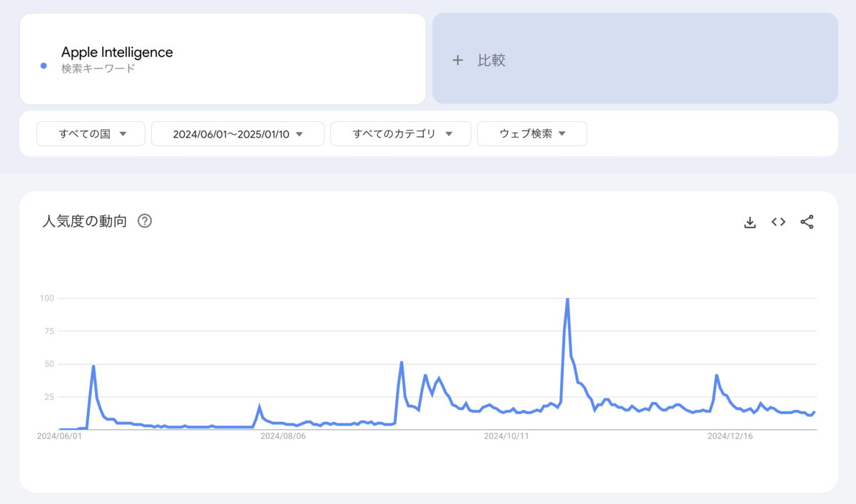Click the 2024/08/06 axis date label
Screen dimensions: 856x504
pyautogui.click(x=282, y=436)
